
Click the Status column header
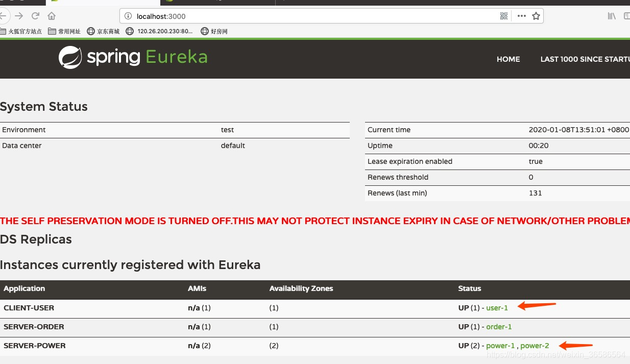(x=470, y=288)
